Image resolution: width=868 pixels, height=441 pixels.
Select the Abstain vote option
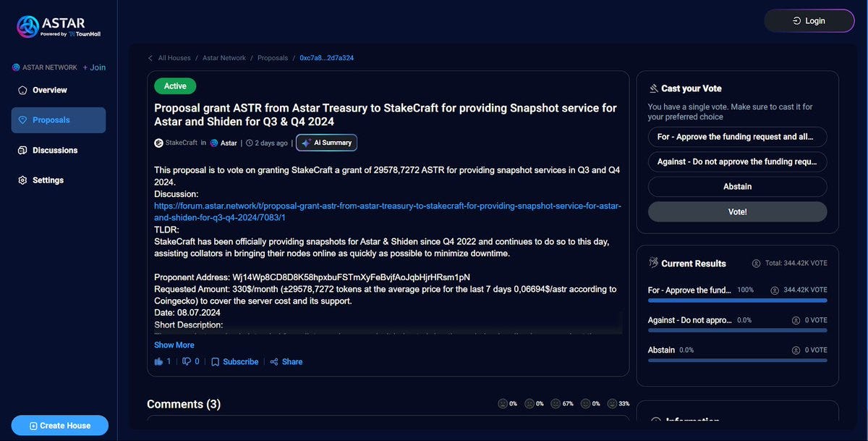(737, 187)
